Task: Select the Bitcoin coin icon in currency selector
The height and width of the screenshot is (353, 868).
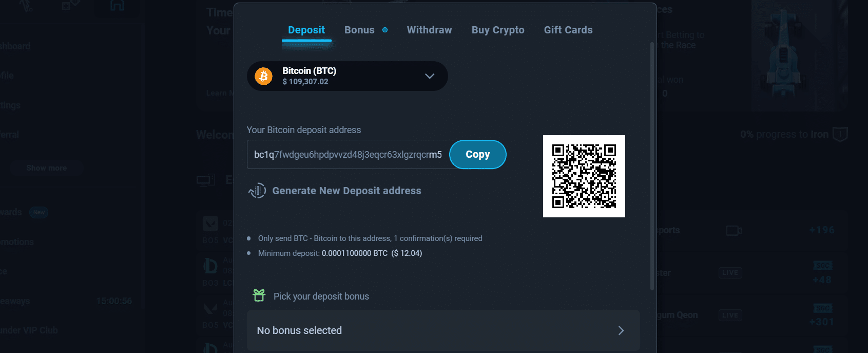Action: pyautogui.click(x=263, y=76)
